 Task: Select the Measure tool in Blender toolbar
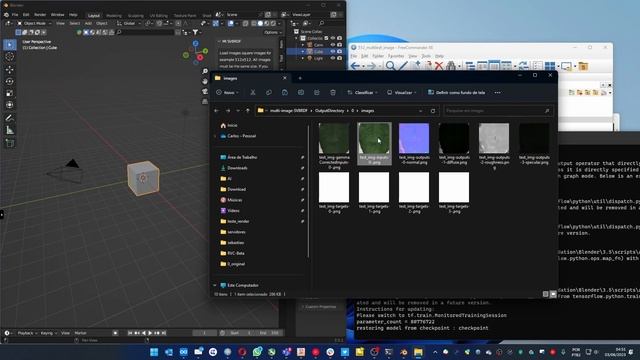click(x=10, y=130)
